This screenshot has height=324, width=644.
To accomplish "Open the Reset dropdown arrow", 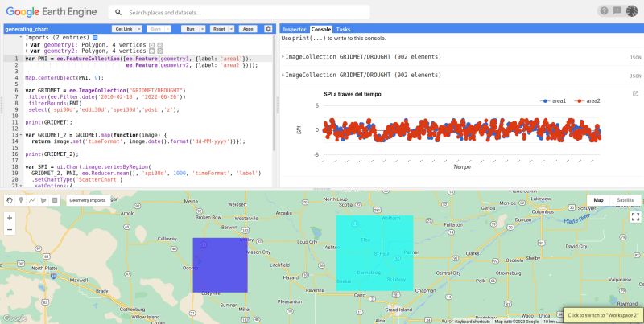I will pos(231,29).
